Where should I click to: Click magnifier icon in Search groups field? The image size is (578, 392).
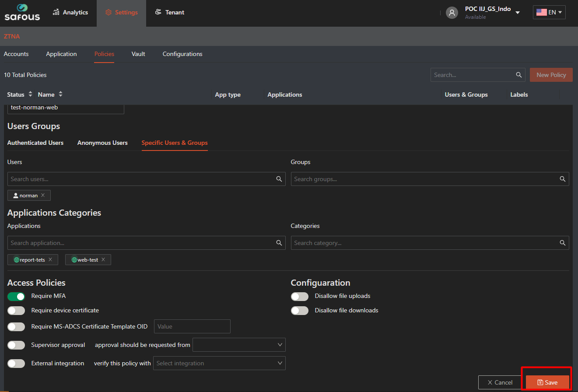pyautogui.click(x=562, y=179)
